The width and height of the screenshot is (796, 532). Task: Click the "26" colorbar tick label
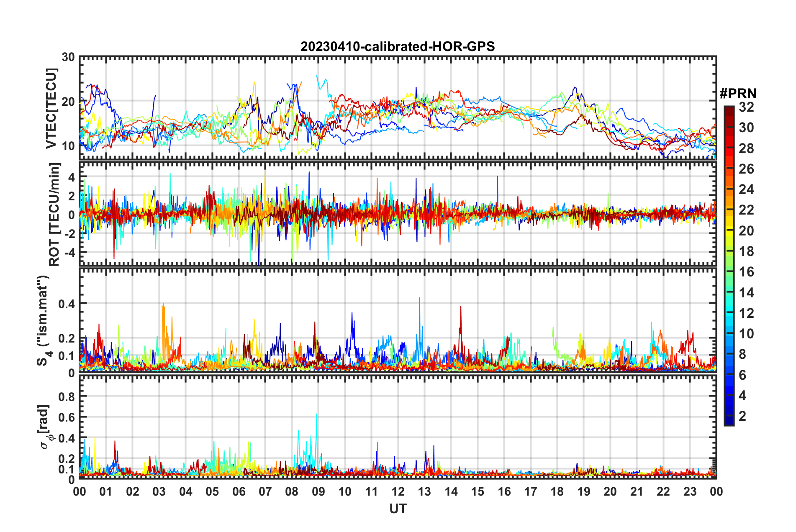[x=747, y=169]
